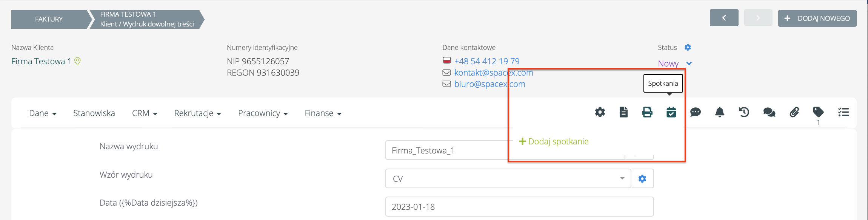Expand the Nowy status dropdown
The image size is (868, 220).
(689, 64)
